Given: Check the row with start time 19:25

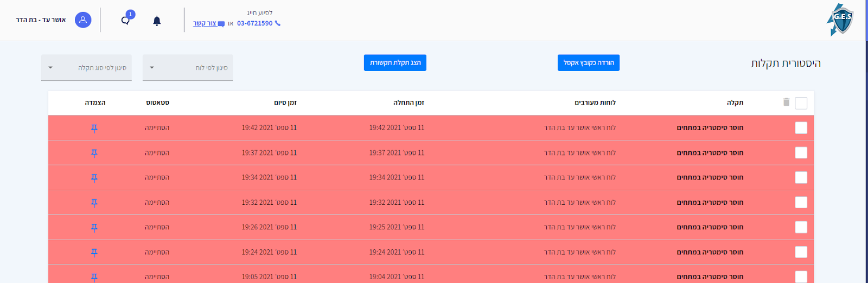Looking at the screenshot, I should pos(801,227).
